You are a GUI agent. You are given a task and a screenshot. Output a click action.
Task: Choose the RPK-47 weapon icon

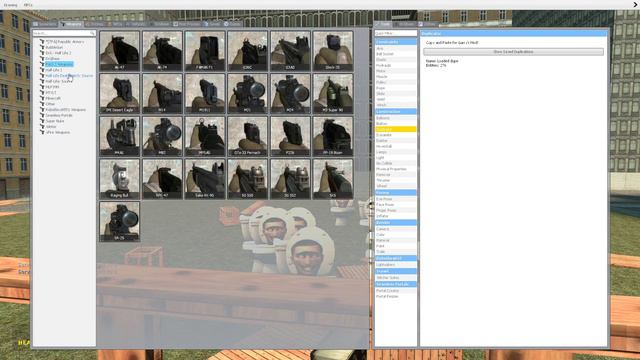(162, 179)
